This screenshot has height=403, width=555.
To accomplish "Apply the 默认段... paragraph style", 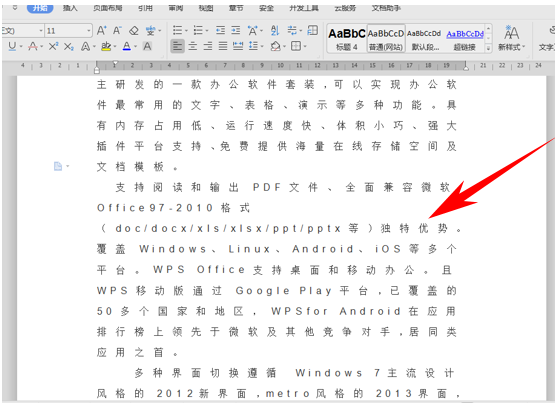I will (424, 39).
